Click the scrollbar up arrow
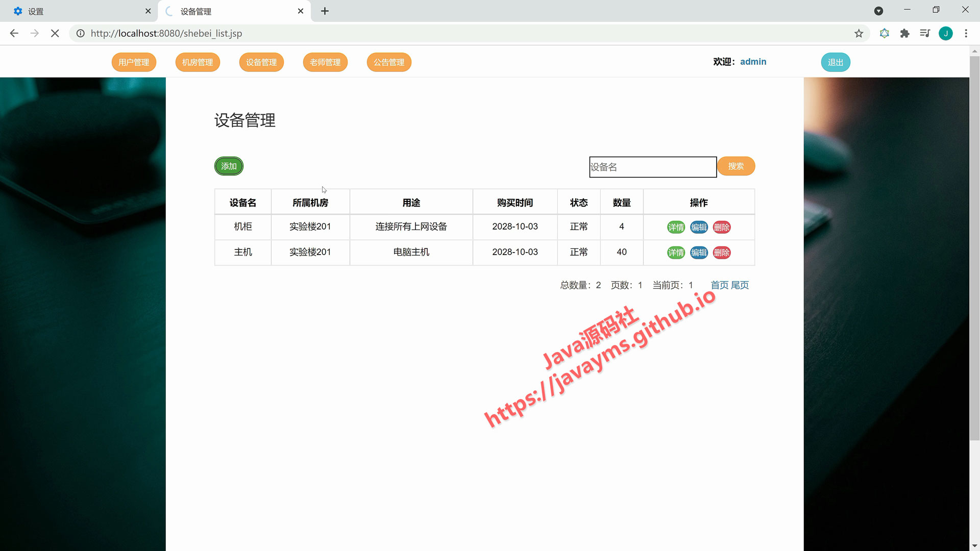The height and width of the screenshot is (551, 980). 974,51
